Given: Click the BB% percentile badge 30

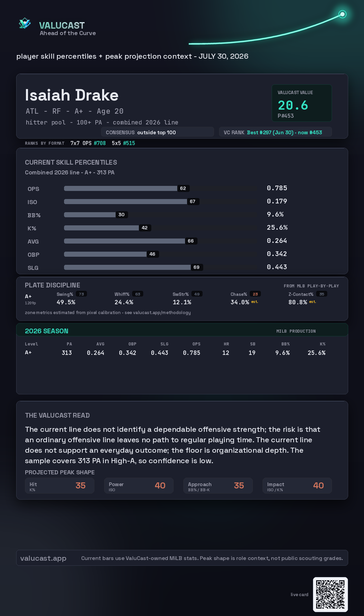Looking at the screenshot, I should pos(122,215).
